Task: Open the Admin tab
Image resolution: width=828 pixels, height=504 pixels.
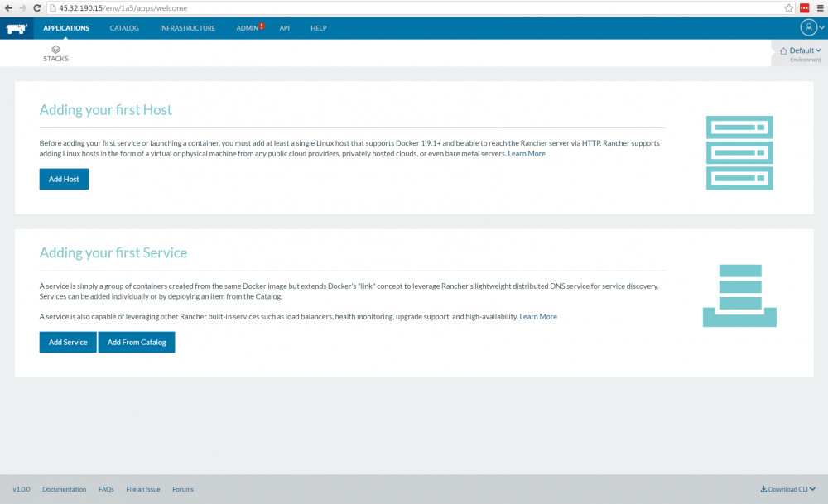Action: click(247, 28)
